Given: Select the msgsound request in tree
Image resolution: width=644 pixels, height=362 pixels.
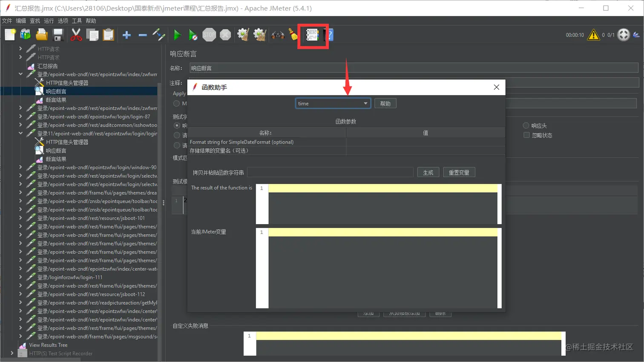Looking at the screenshot, I should [97, 336].
